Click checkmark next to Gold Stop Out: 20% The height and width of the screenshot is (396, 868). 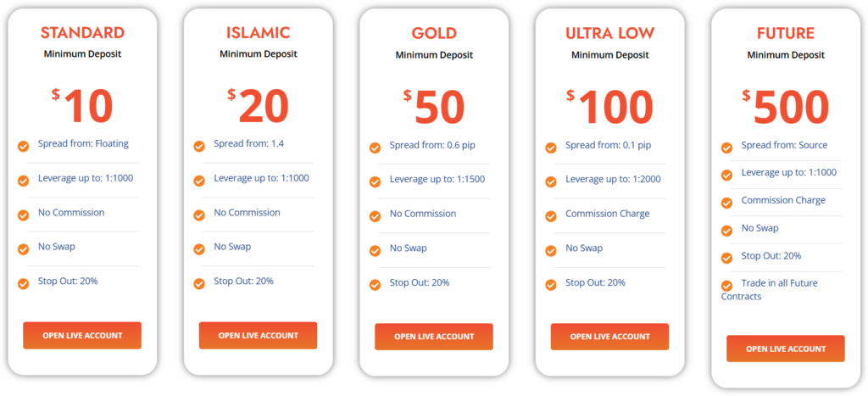pyautogui.click(x=375, y=284)
